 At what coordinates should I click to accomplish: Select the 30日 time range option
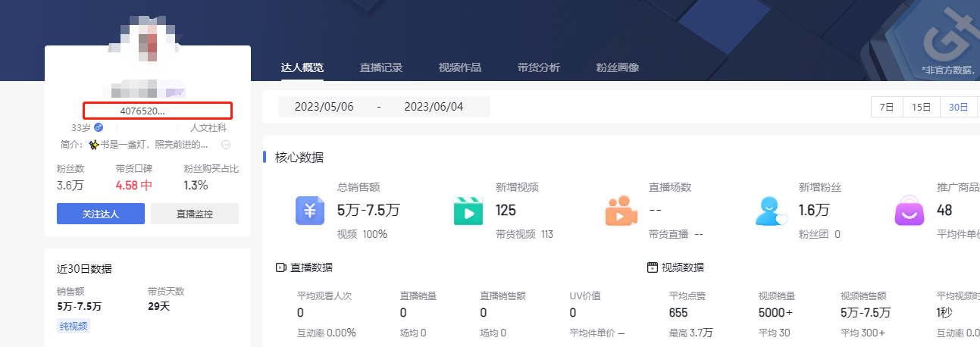(x=958, y=108)
